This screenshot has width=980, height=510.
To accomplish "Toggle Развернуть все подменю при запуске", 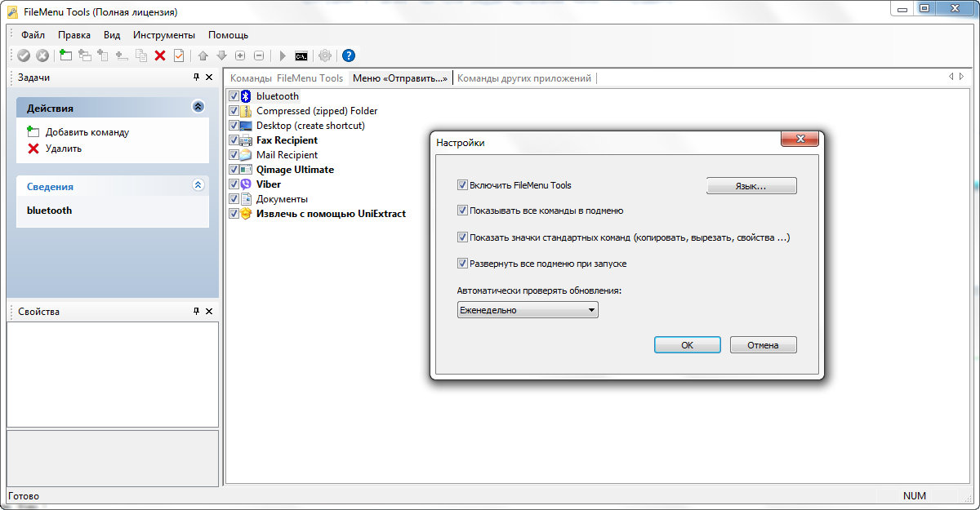I will [x=463, y=264].
